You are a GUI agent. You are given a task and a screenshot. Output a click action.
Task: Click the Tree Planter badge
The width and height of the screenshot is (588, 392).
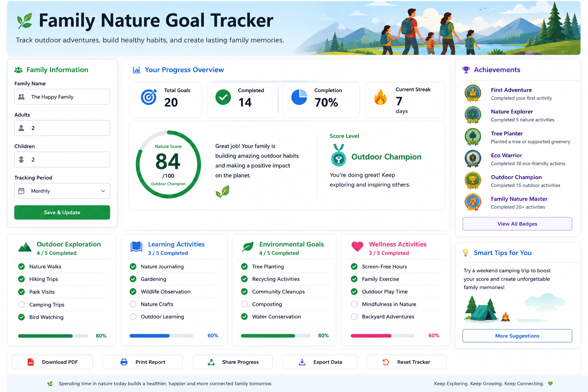tap(473, 137)
